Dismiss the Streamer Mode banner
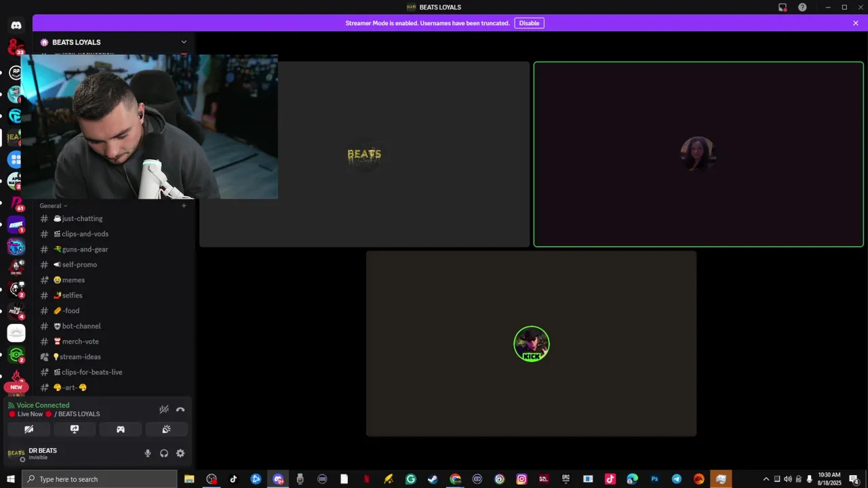Screen dimensions: 868x488 856,23
